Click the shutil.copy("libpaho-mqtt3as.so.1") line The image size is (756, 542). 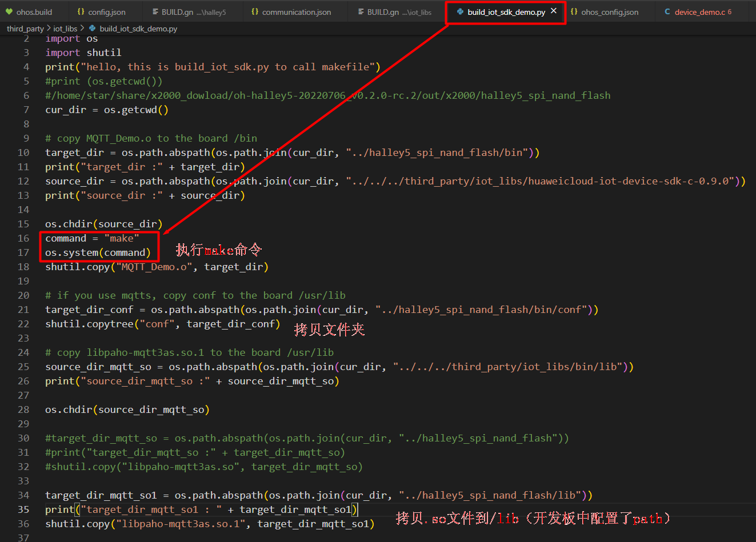(210, 524)
